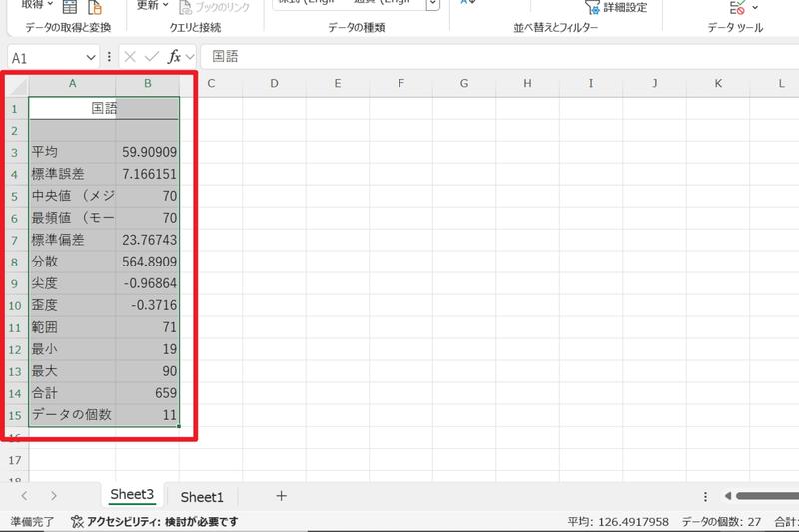Select column A header
799x532 pixels.
[x=72, y=84]
